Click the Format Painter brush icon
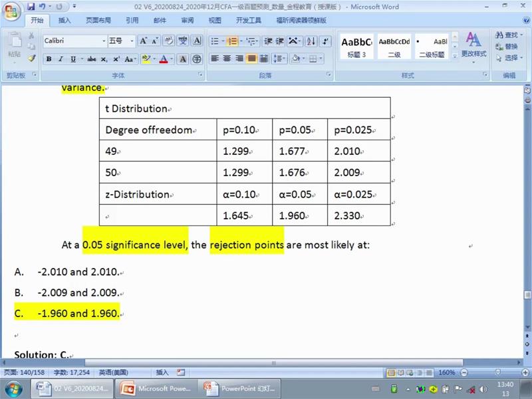Screen dimensions: 532x399 click(32, 57)
